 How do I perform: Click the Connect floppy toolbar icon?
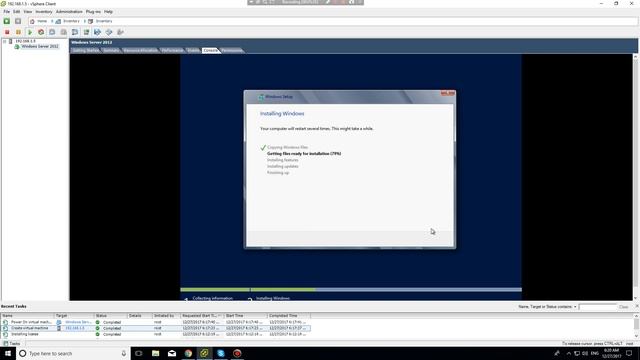(98, 32)
